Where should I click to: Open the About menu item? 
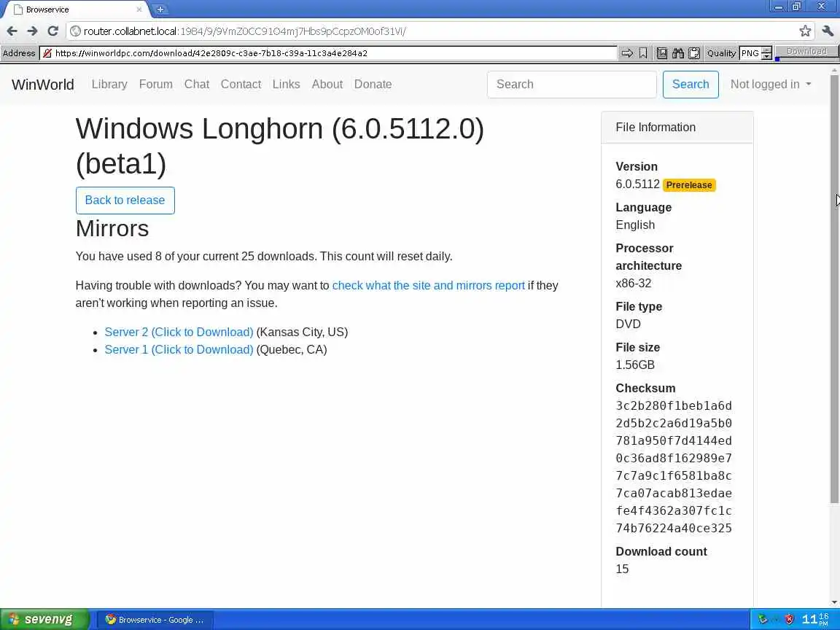point(327,84)
